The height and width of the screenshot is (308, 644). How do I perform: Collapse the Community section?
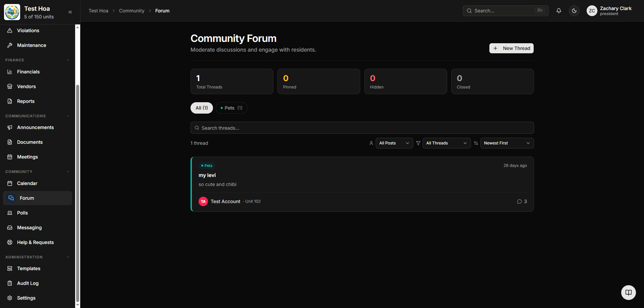(68, 172)
